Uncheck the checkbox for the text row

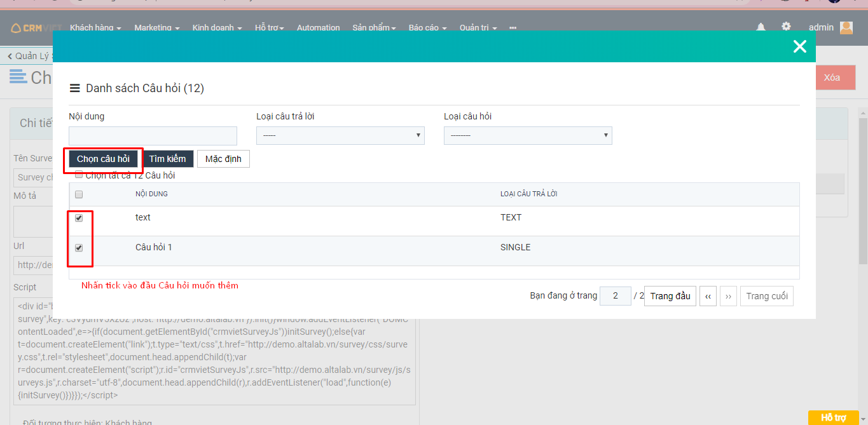[79, 218]
